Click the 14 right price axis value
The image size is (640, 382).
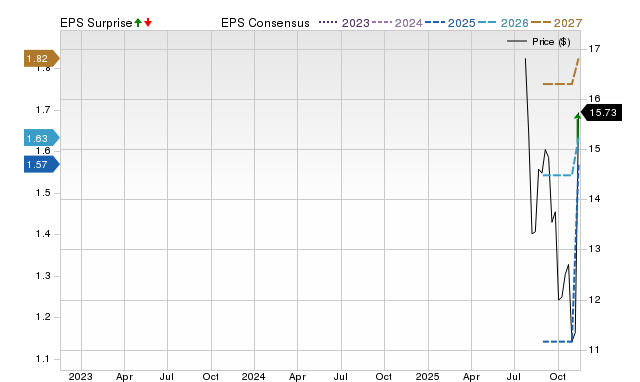pos(595,199)
